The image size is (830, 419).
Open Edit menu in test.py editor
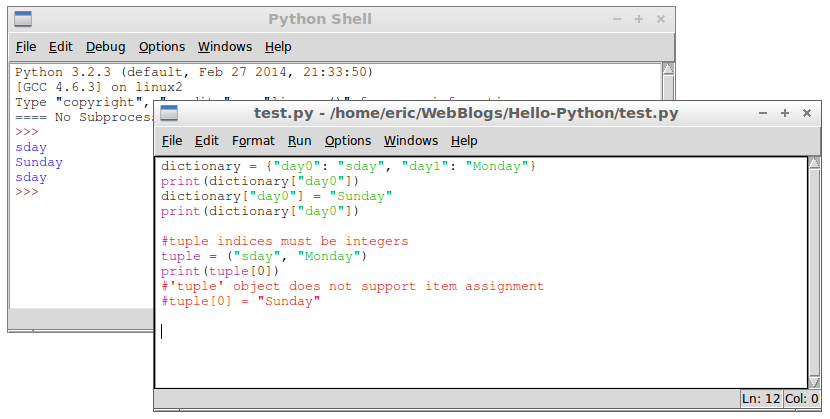[x=206, y=141]
